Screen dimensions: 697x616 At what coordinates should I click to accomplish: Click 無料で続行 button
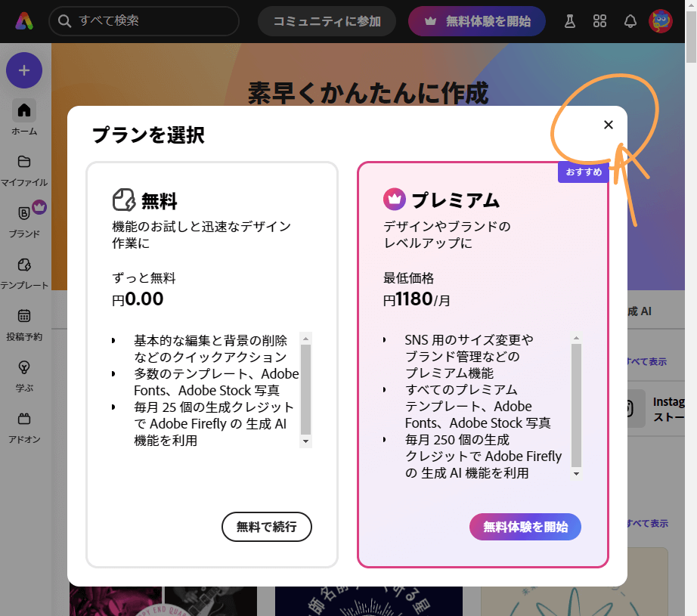[x=267, y=527]
